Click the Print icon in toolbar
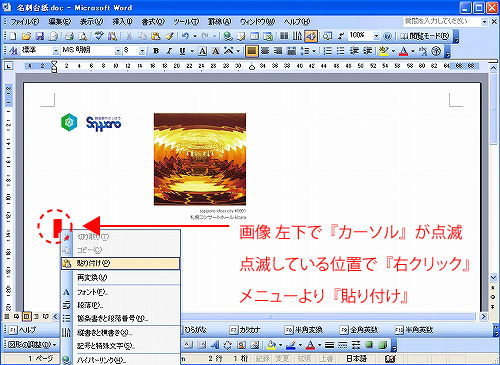Screen dimensions: 500x365 [x=69, y=36]
